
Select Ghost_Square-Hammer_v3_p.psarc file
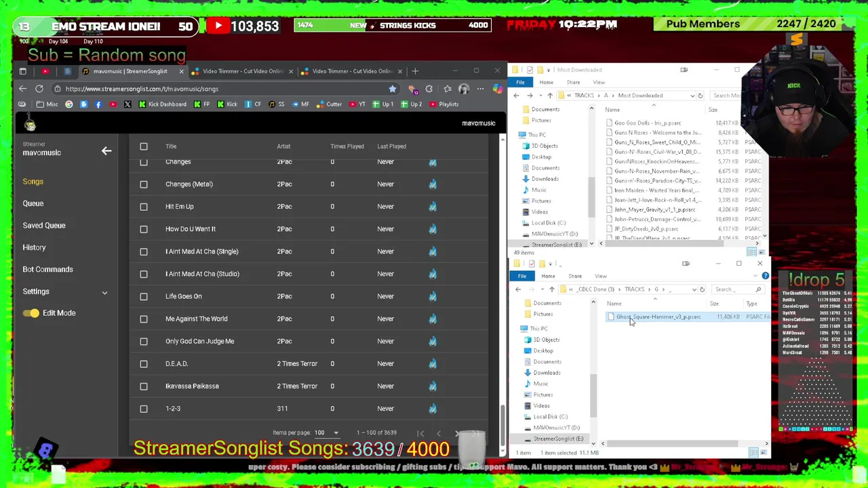coord(658,317)
